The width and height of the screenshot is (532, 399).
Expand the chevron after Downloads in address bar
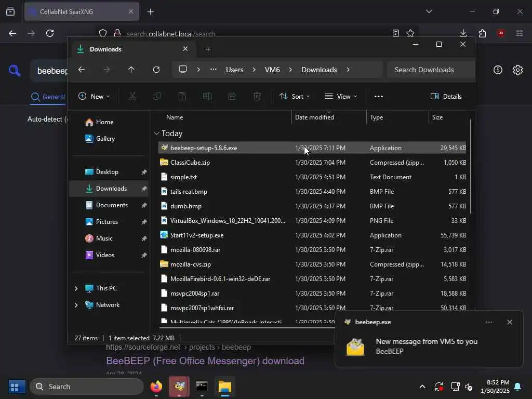(348, 70)
